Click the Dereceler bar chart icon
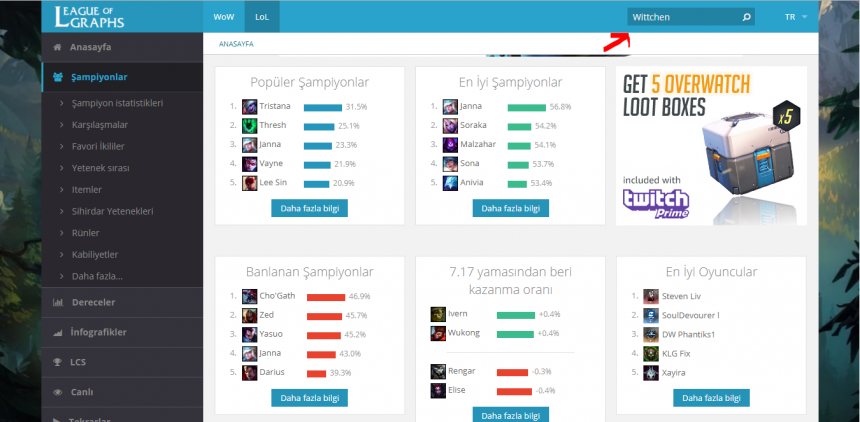860x422 pixels. [x=58, y=302]
